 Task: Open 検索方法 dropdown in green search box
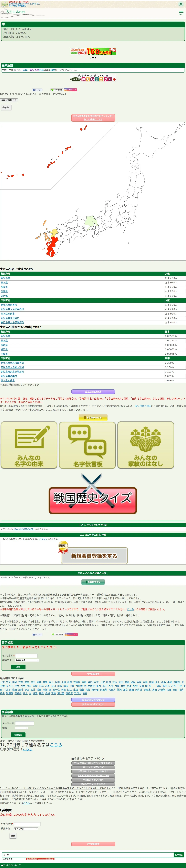pyautogui.click(x=27, y=660)
